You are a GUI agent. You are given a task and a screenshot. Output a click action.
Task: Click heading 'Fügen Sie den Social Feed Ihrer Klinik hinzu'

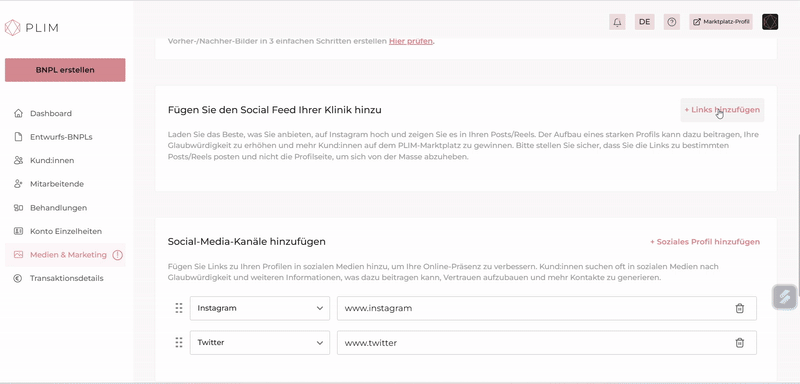point(274,110)
